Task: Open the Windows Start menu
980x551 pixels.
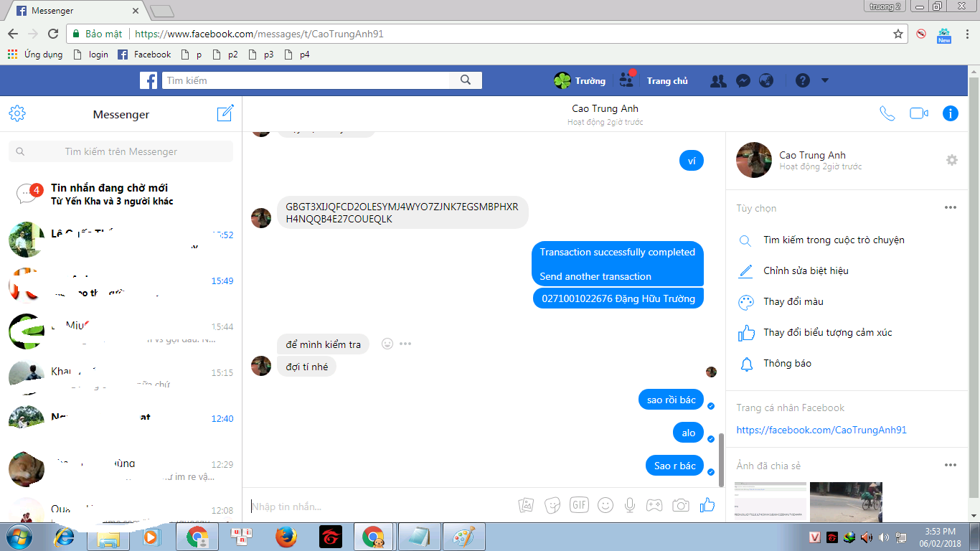Action: click(x=17, y=536)
